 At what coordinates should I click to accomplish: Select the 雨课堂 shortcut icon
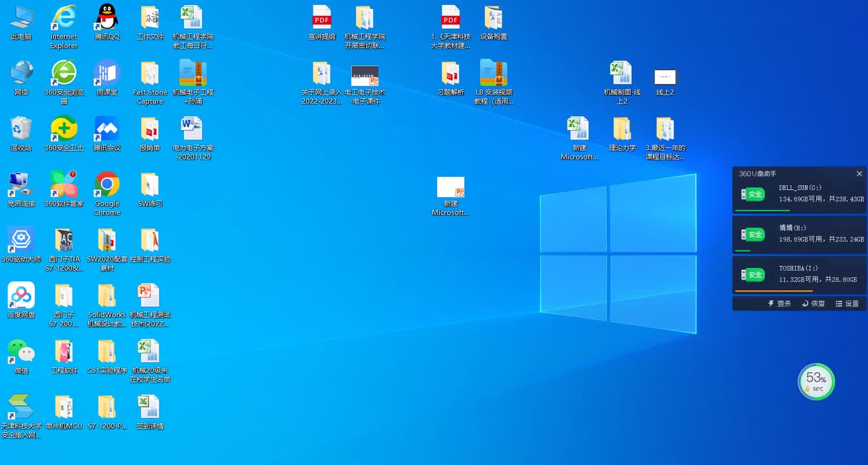(107, 79)
